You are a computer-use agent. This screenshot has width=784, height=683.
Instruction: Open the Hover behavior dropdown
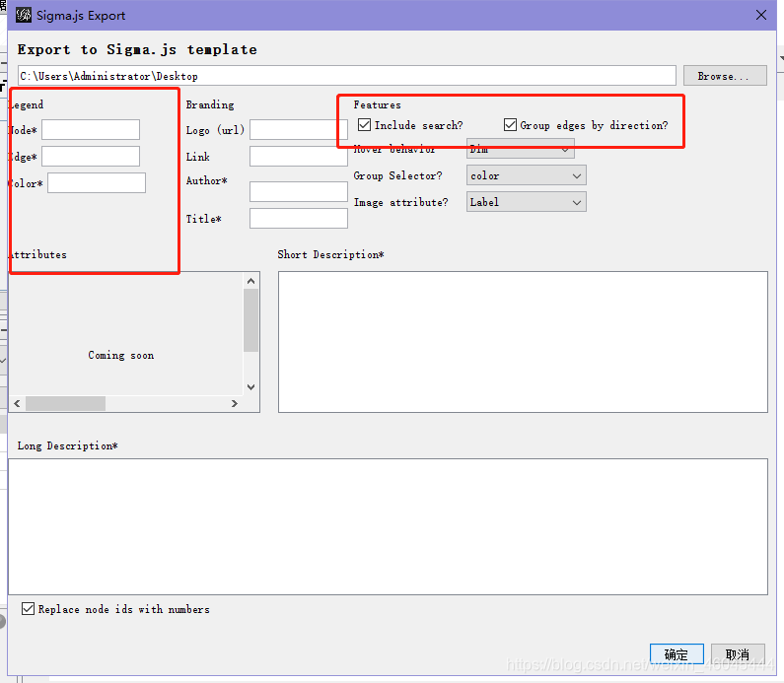[x=521, y=150]
